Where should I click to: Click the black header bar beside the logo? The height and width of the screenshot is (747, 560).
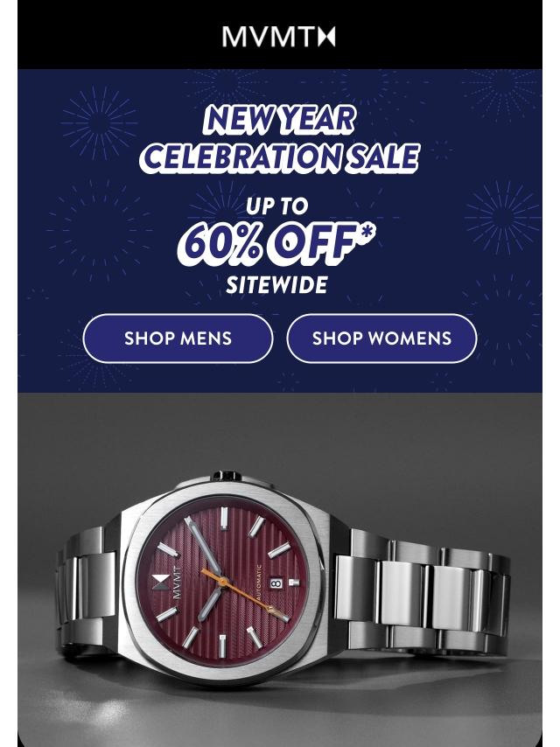click(x=119, y=36)
